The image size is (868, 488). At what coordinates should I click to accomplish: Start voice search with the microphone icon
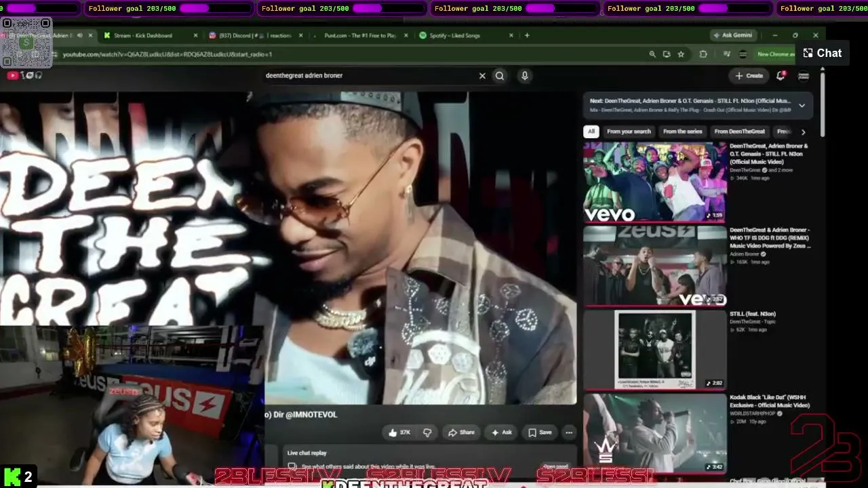[524, 76]
